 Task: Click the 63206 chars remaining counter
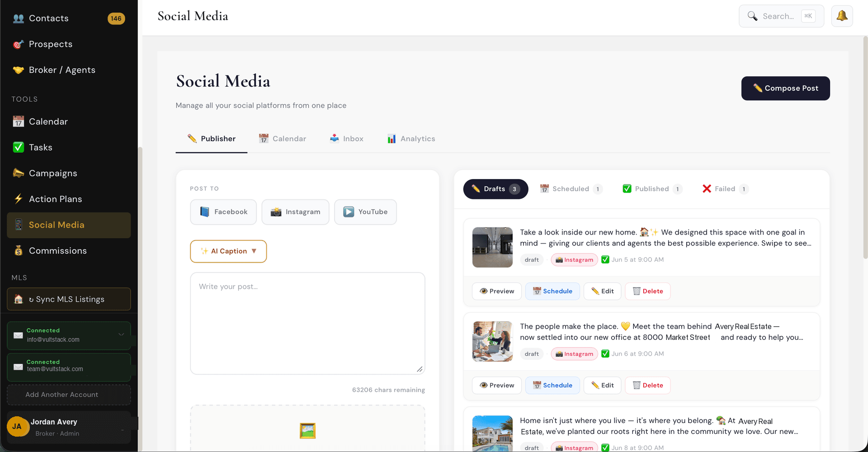(x=388, y=390)
